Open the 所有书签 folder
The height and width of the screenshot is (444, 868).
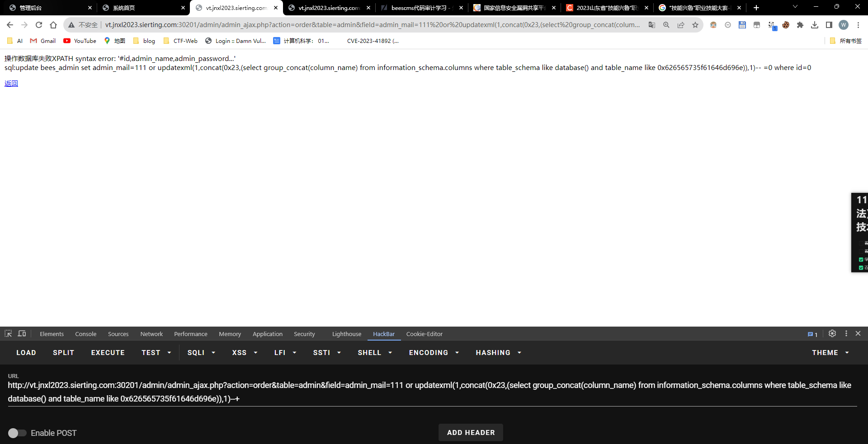846,41
